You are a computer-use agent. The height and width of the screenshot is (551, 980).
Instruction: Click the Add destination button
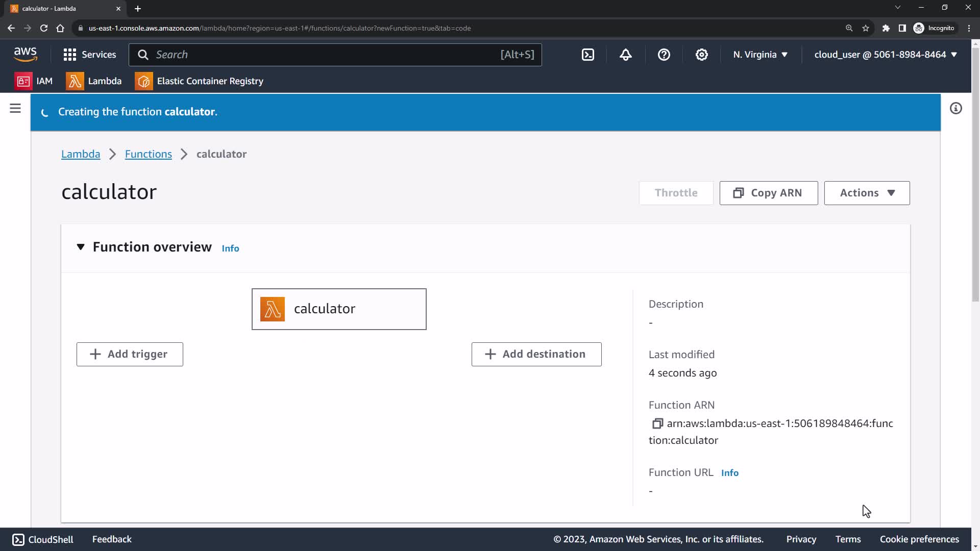[536, 354]
